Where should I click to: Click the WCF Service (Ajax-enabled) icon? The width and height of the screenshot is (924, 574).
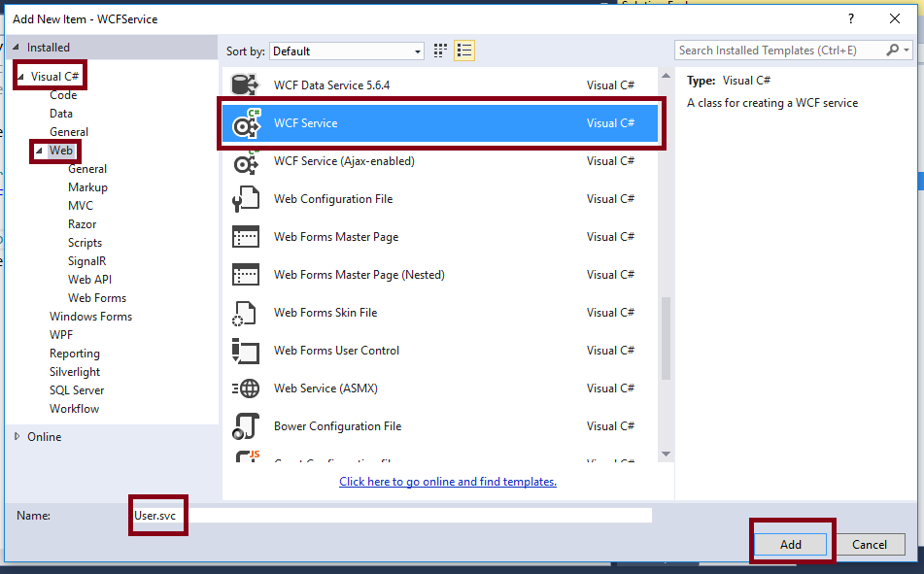(247, 161)
